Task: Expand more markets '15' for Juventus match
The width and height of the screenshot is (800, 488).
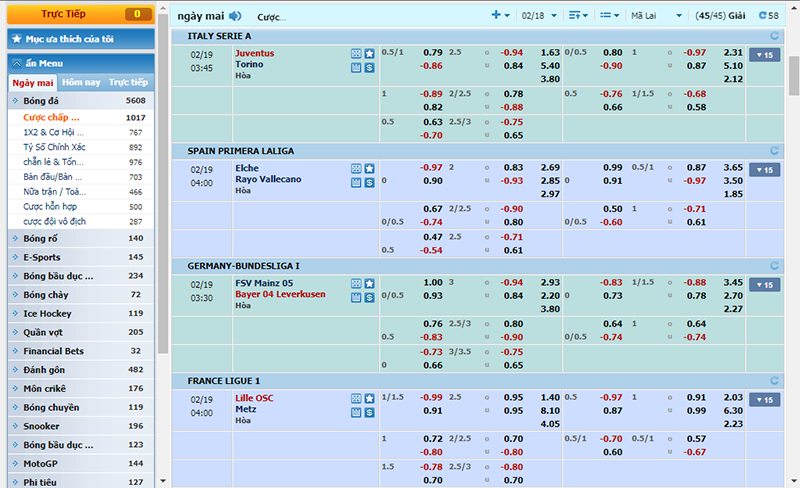Action: click(x=764, y=55)
